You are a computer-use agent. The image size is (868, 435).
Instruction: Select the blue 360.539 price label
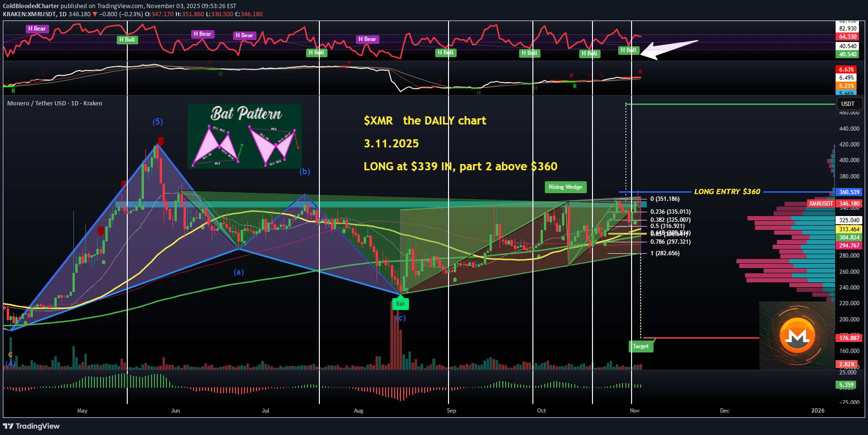(849, 192)
